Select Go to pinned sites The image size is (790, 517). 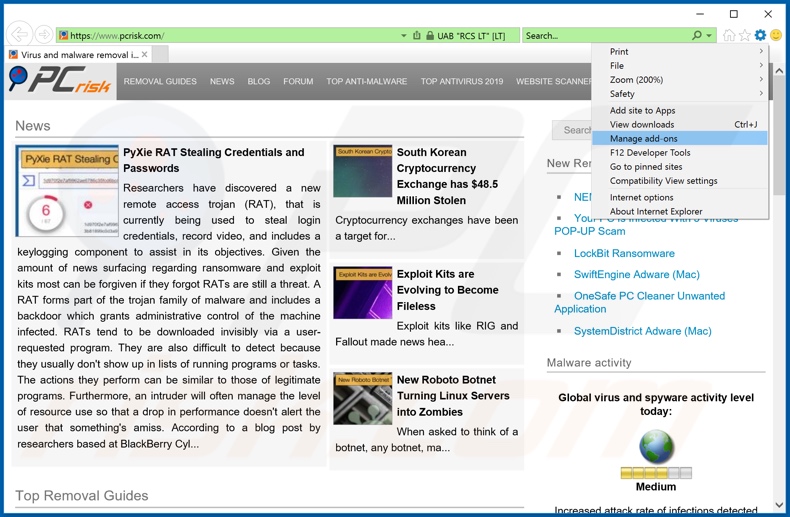click(680, 167)
